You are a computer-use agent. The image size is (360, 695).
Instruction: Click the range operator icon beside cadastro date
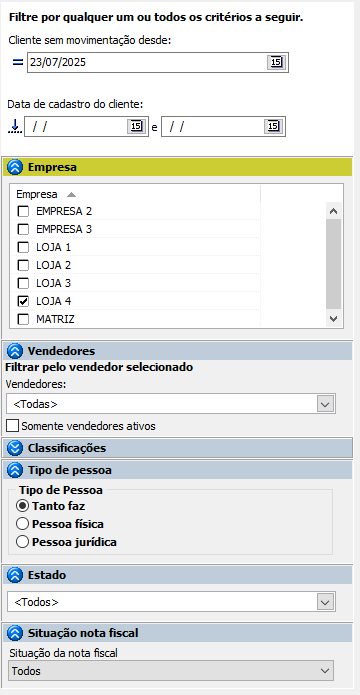click(15, 127)
